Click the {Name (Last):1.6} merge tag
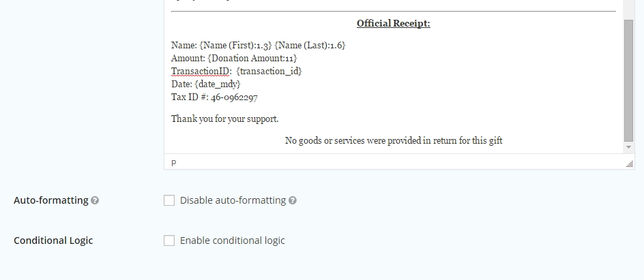The image size is (644, 280). [310, 45]
